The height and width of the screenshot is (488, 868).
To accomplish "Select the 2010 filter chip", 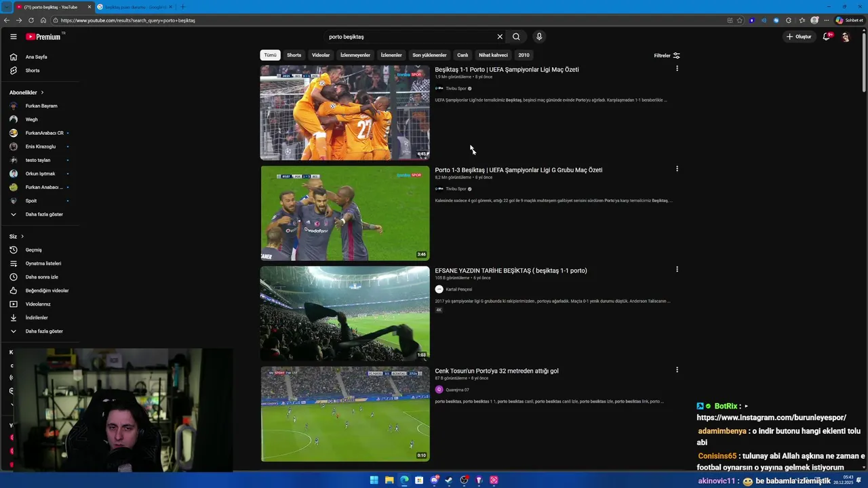I will coord(524,55).
